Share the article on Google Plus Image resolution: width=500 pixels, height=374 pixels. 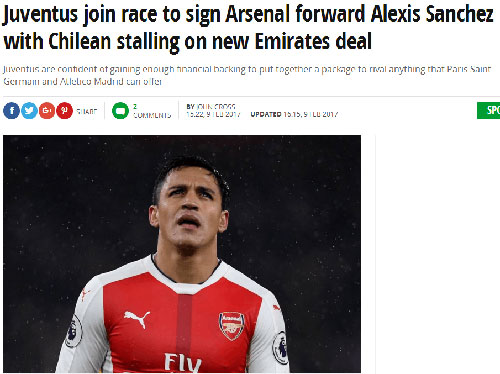[x=47, y=110]
